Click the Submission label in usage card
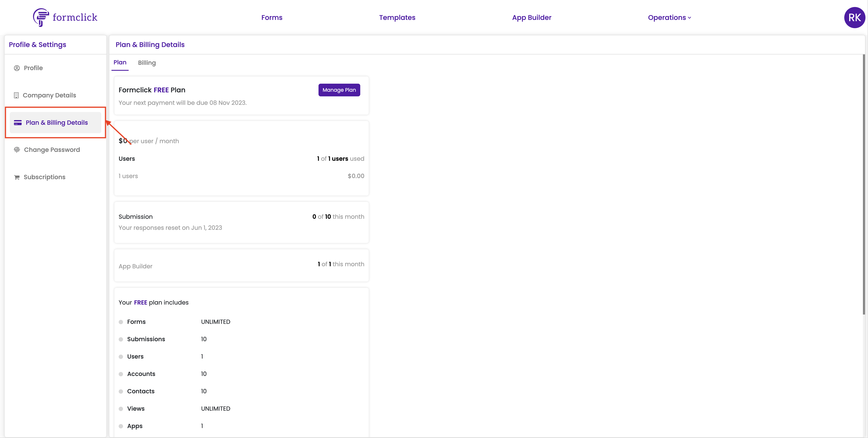 (x=135, y=217)
